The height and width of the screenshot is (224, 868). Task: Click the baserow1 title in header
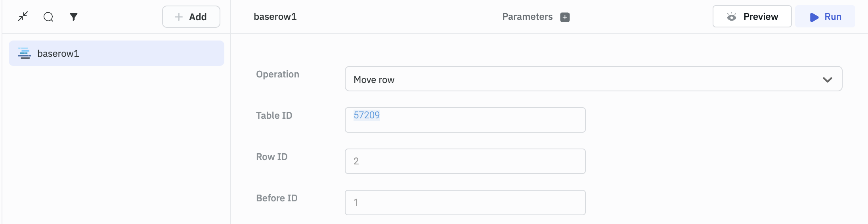pyautogui.click(x=275, y=17)
